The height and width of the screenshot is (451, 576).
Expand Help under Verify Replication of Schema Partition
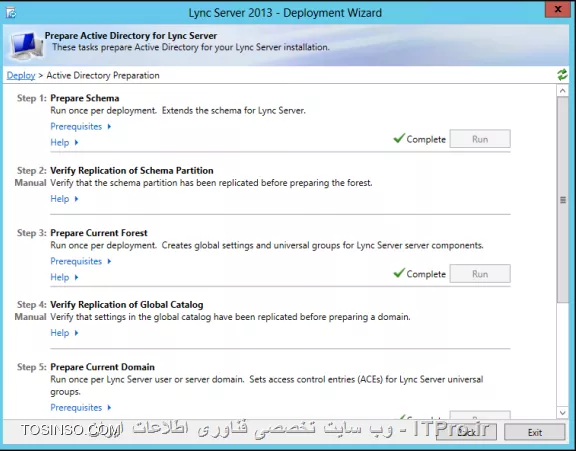pos(64,199)
